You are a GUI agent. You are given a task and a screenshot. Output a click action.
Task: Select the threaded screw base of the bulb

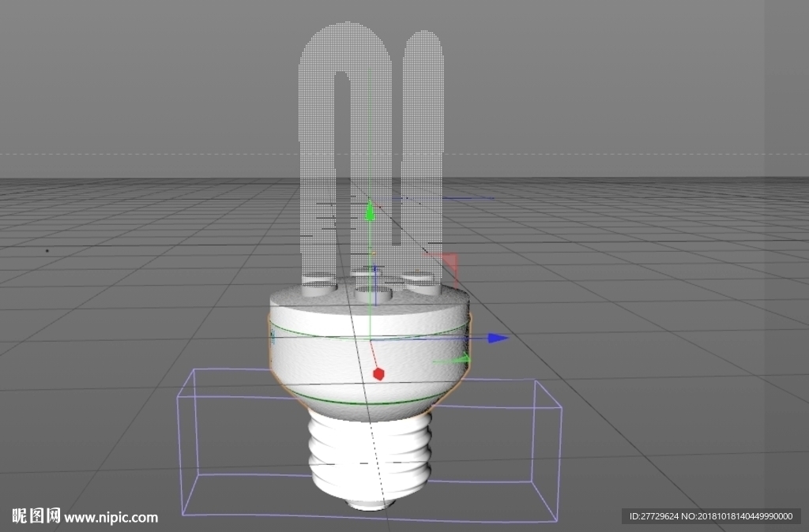tap(370, 455)
